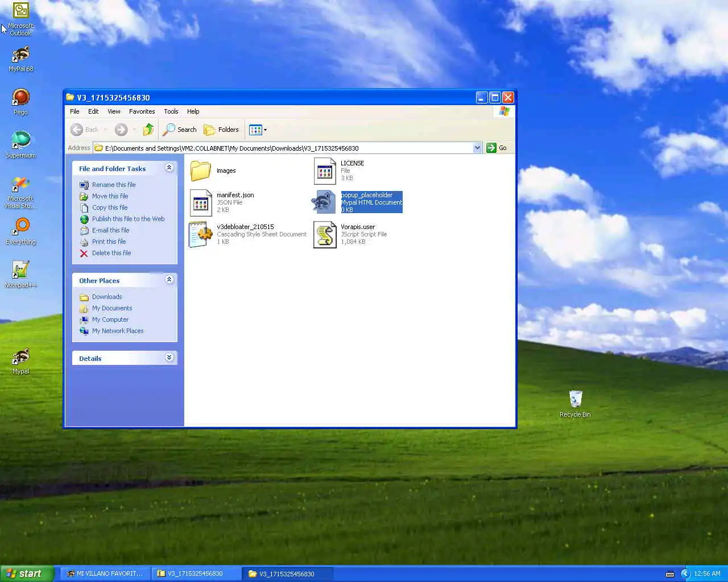Image resolution: width=728 pixels, height=582 pixels.
Task: Select the v3debloater_210515 stylesheet icon
Action: click(x=201, y=234)
